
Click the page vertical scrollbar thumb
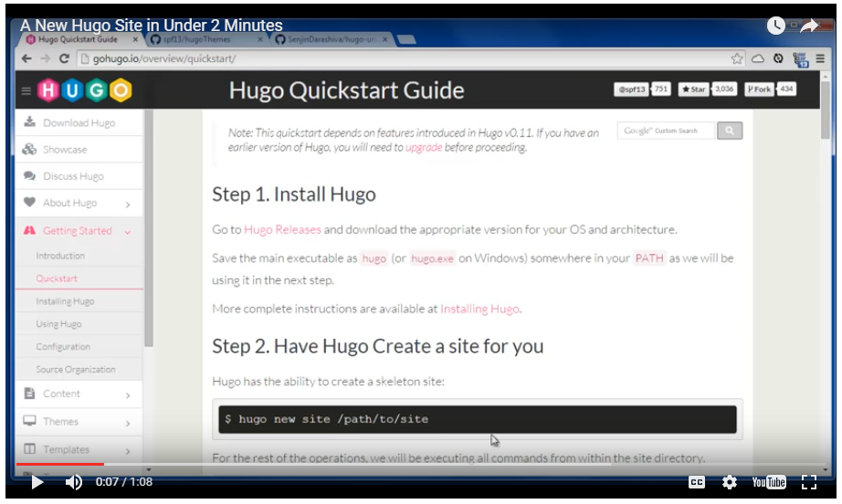coord(826,110)
